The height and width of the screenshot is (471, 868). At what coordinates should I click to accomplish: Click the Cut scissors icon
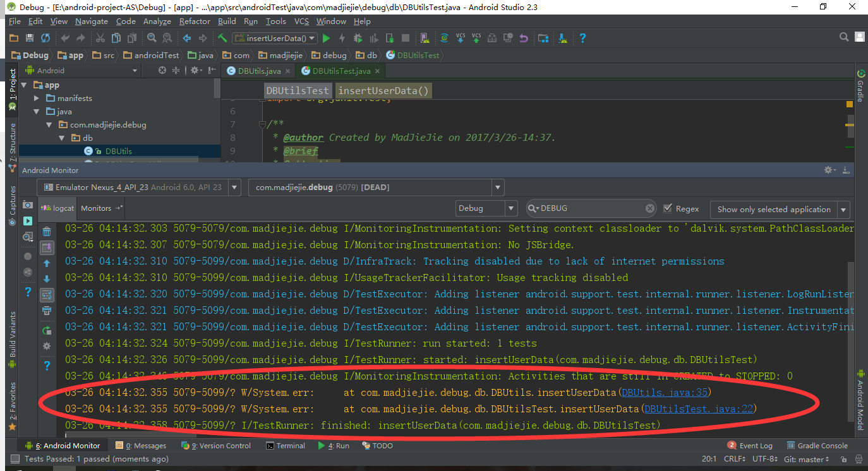point(100,38)
